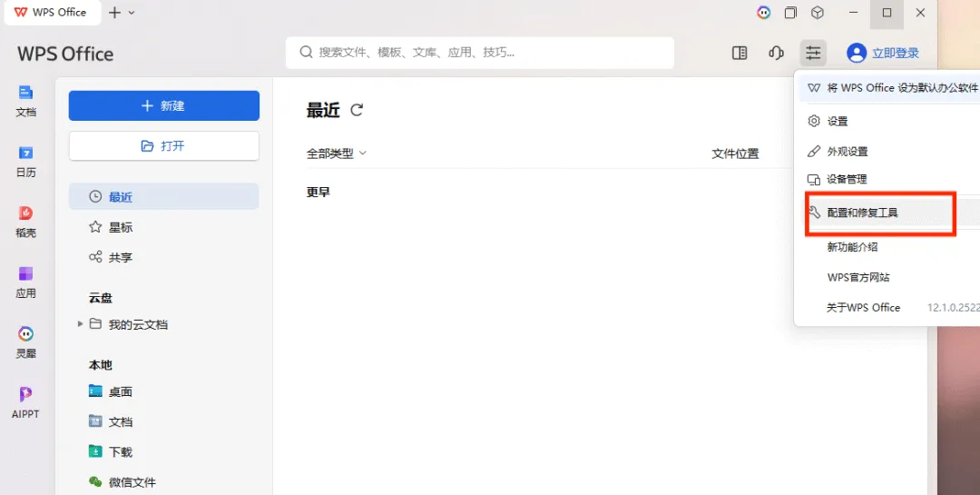Toggle the side panel layout icon

pos(740,54)
